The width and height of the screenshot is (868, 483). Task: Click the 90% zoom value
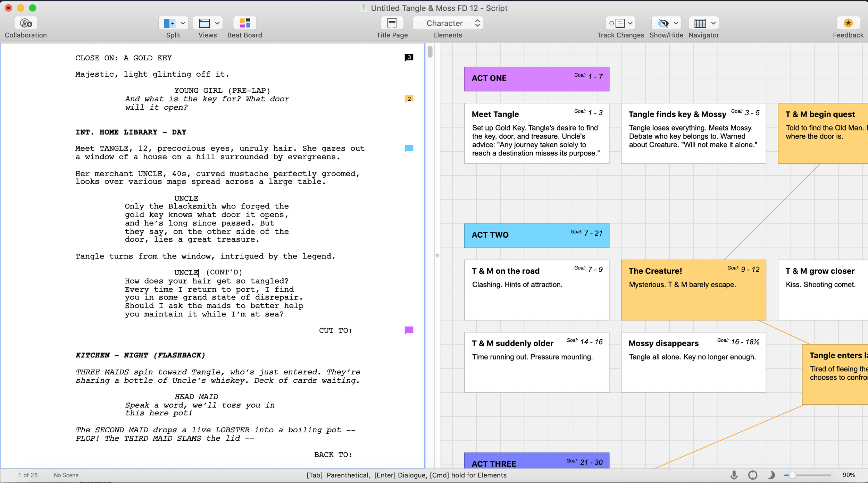point(849,475)
